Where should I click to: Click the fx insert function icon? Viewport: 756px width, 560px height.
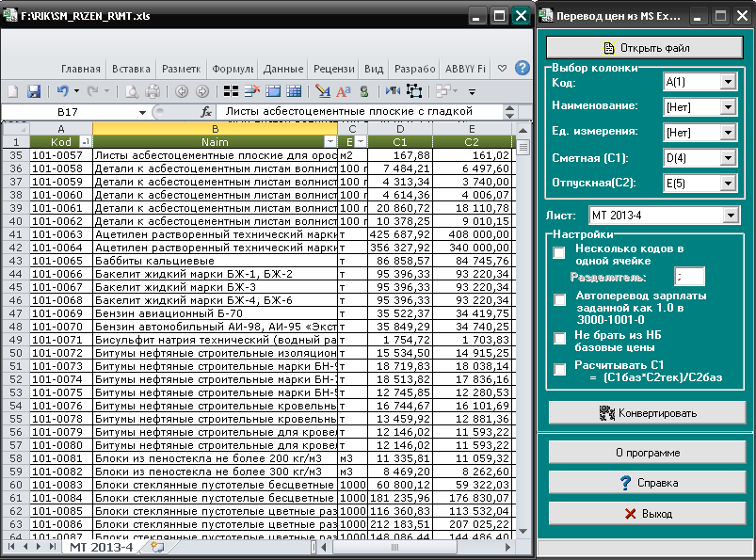[205, 111]
